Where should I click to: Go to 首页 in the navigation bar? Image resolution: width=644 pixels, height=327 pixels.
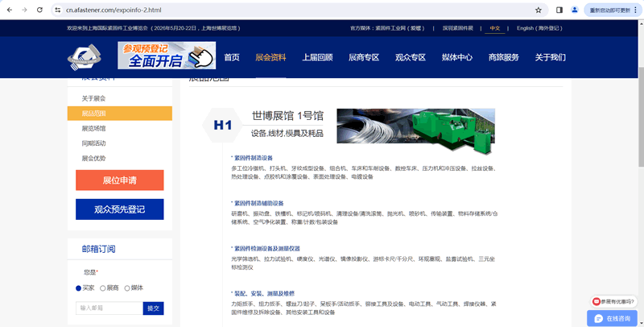click(x=232, y=57)
